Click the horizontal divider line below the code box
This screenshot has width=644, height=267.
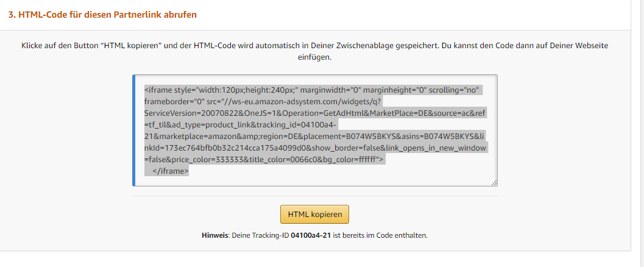[314, 196]
